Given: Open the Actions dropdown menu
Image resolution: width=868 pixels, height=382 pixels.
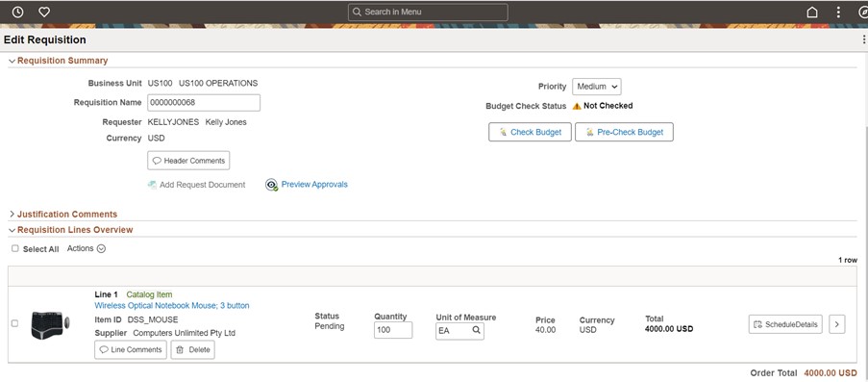Looking at the screenshot, I should click(x=87, y=248).
